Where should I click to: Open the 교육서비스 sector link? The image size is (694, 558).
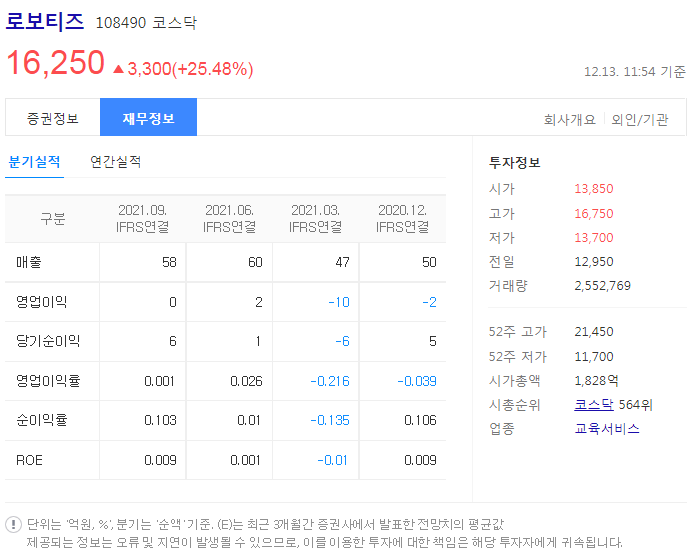click(x=607, y=428)
